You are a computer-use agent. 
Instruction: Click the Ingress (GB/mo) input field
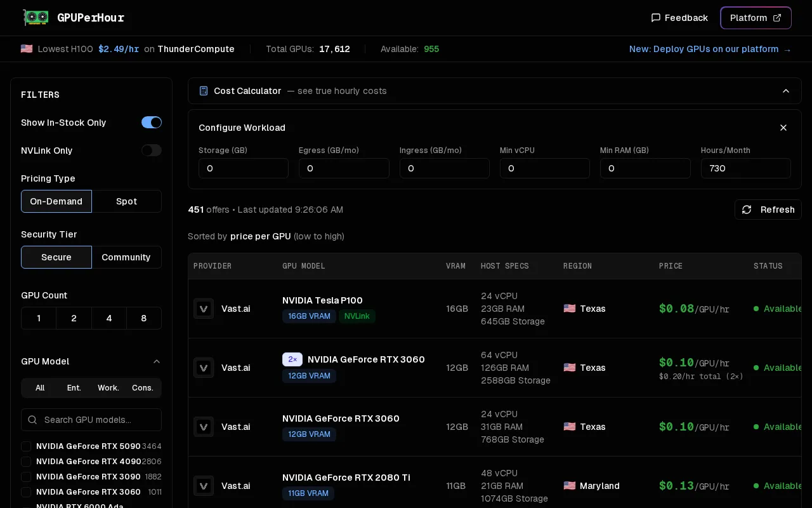pyautogui.click(x=445, y=168)
